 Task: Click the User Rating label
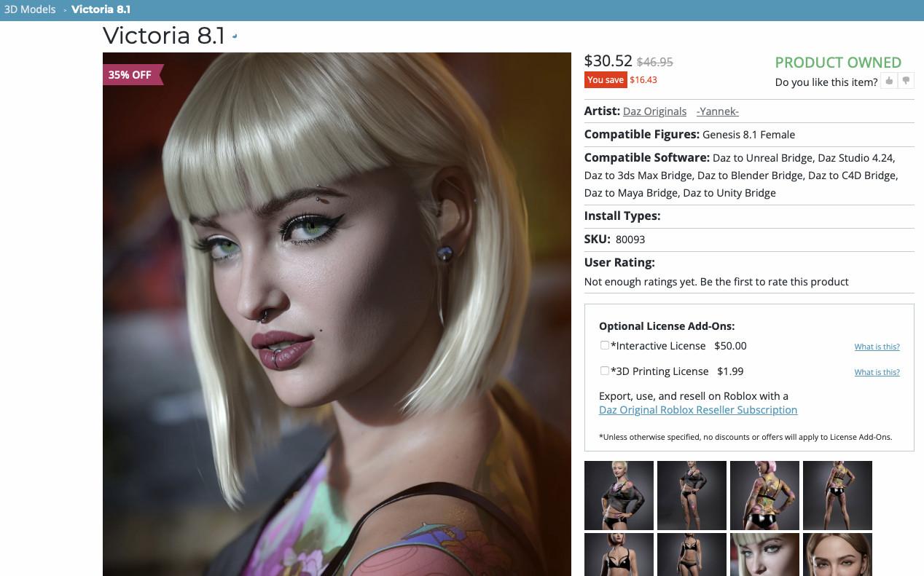619,263
